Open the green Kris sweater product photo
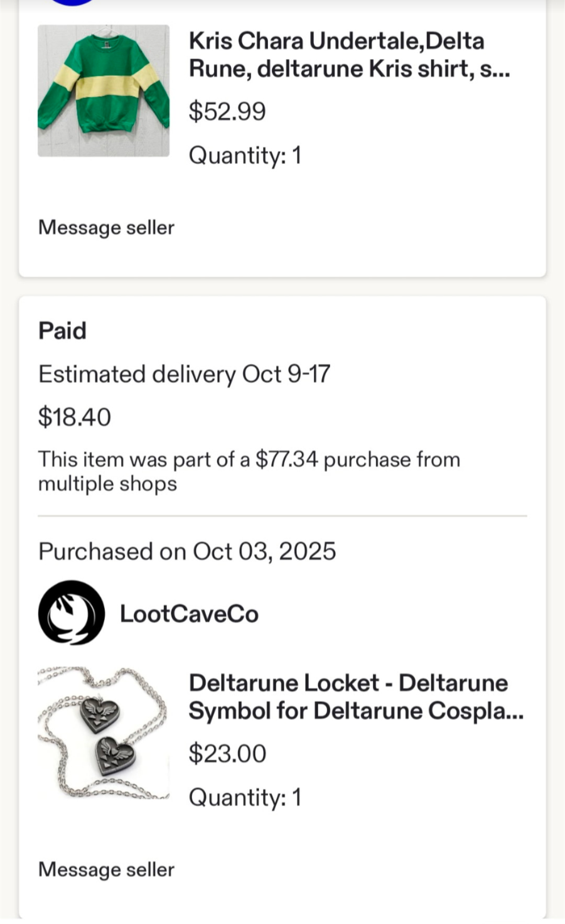Viewport: 565px width, 924px height. click(x=104, y=90)
